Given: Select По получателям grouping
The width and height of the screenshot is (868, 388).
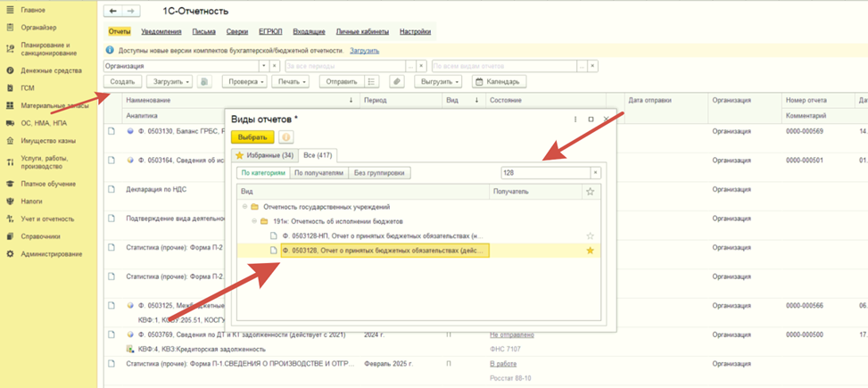Looking at the screenshot, I should tap(318, 173).
